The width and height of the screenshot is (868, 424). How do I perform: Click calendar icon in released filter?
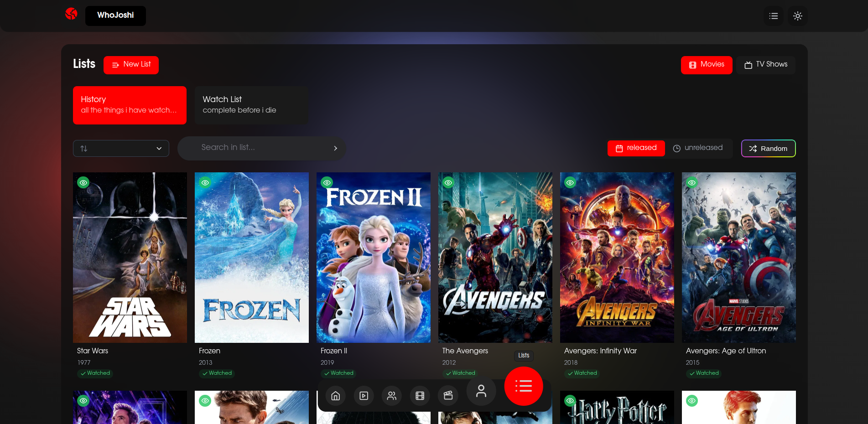619,149
